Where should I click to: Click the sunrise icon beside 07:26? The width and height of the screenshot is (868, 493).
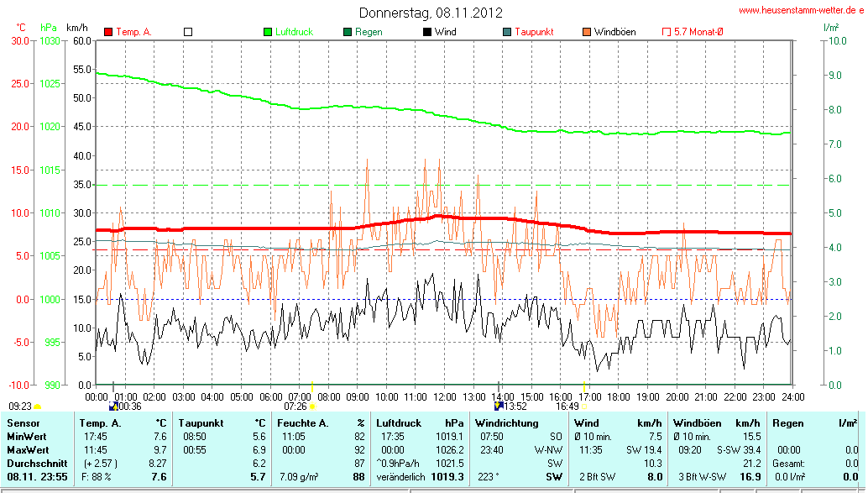click(312, 406)
